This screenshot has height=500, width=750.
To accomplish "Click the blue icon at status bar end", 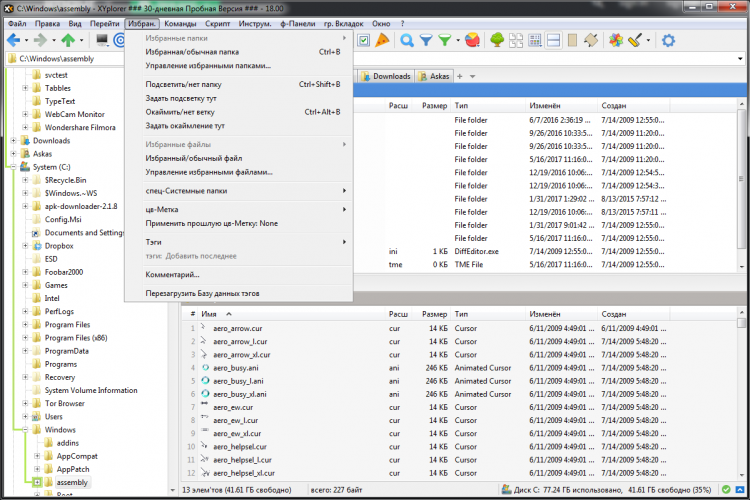I will point(739,489).
